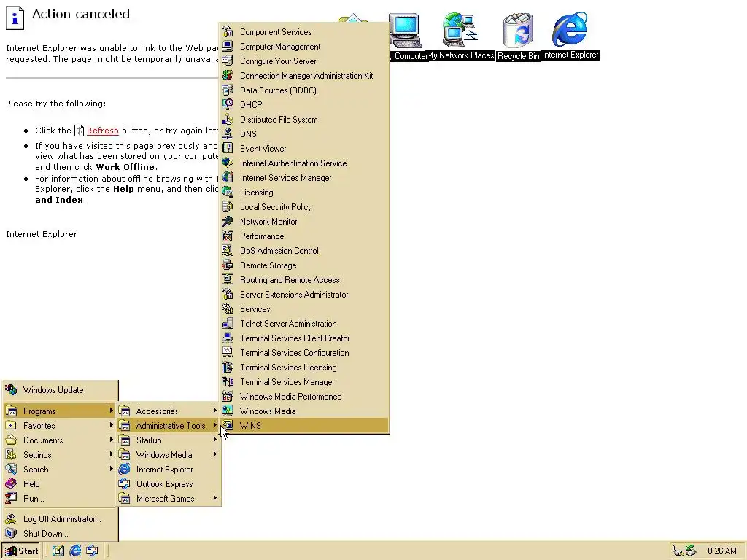This screenshot has width=747, height=560.
Task: Click the Connection Manager Administration Kit icon
Action: tap(228, 75)
